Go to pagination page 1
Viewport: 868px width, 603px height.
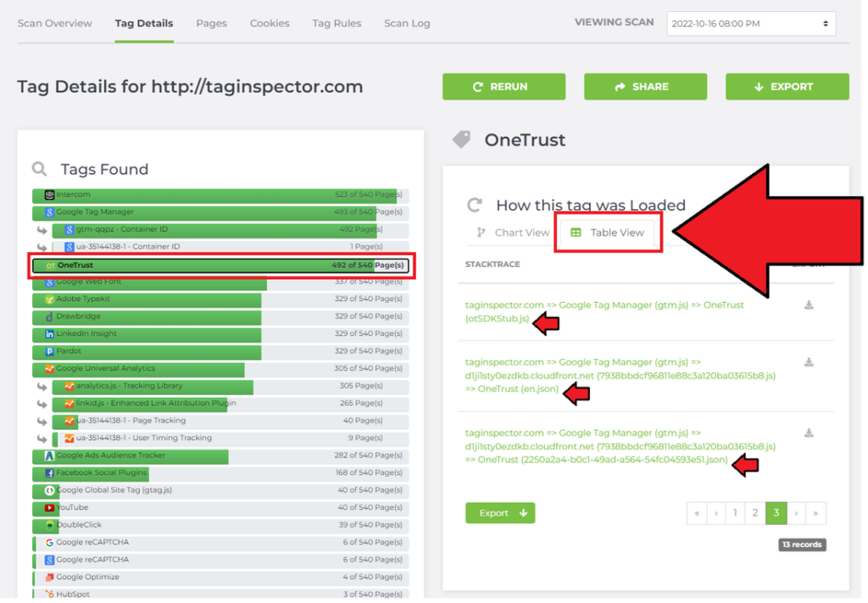[735, 513]
